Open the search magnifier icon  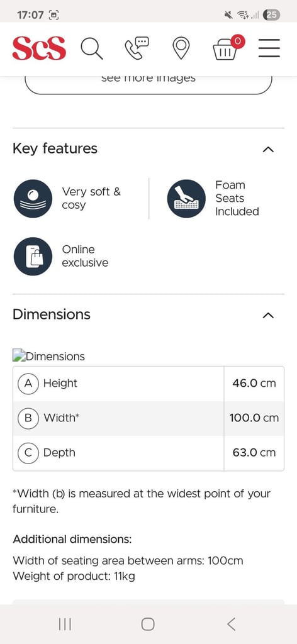[91, 48]
